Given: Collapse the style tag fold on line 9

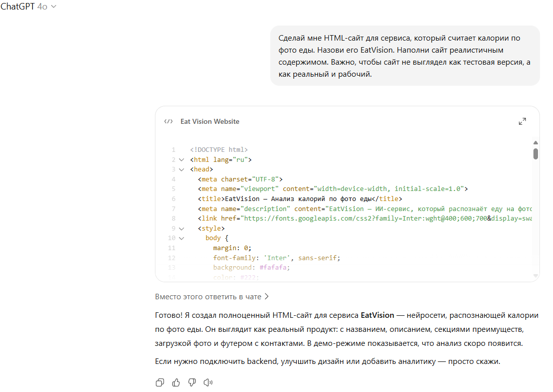Looking at the screenshot, I should pos(181,229).
